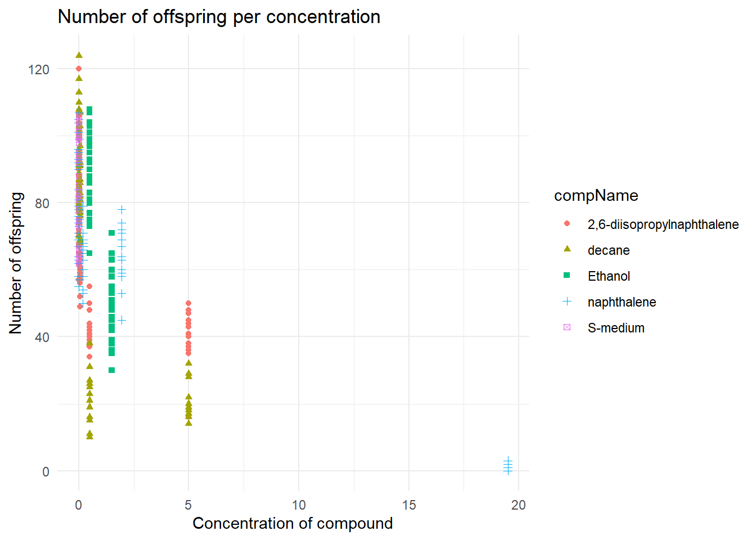The width and height of the screenshot is (756, 540).
Task: Click the red circle 2,6-diisopropylnaphthalene legend symbol
Action: [567, 224]
